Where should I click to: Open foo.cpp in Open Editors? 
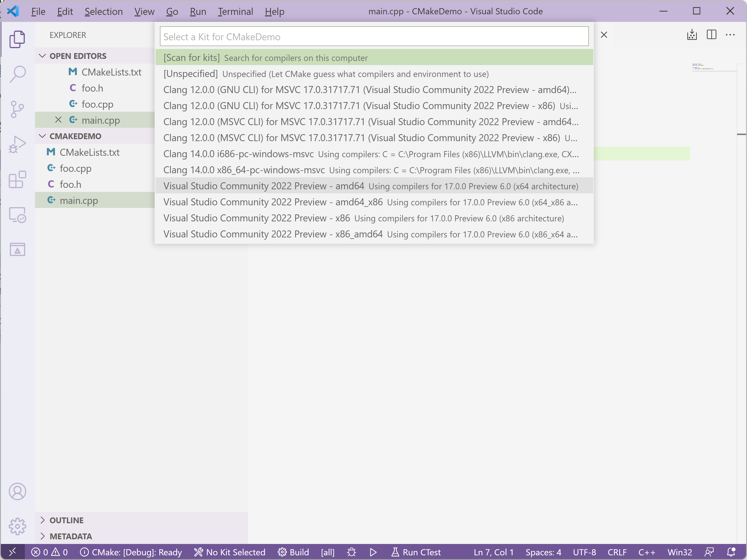click(x=95, y=104)
